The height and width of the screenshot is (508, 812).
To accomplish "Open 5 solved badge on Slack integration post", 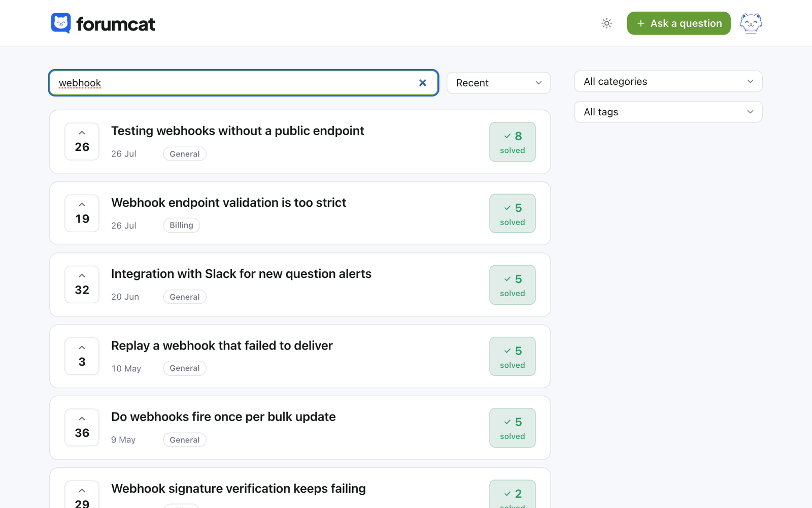I will point(512,285).
